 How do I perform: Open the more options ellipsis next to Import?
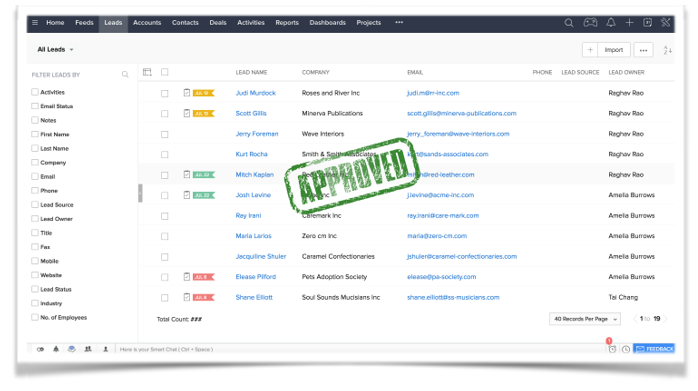tap(643, 50)
